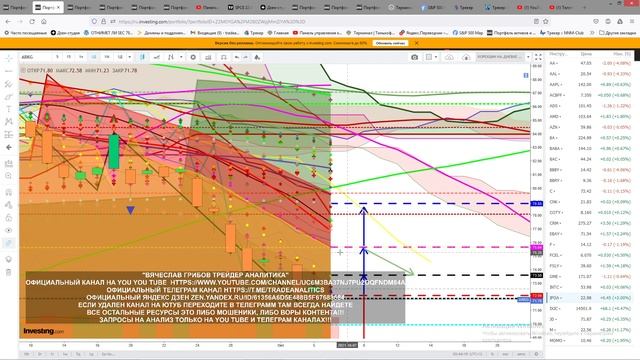This screenshot has height=360, width=640.
Task: Toggle fullscreen chart mode
Action: [x=538, y=57]
